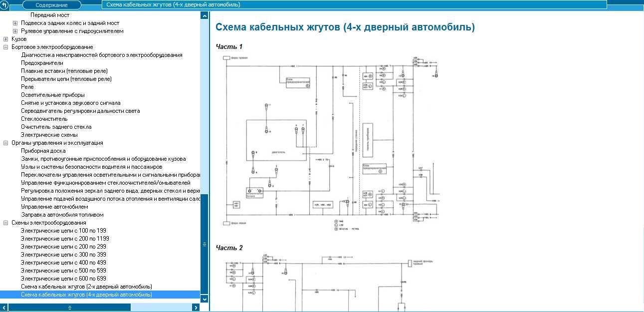The height and width of the screenshot is (312, 644).
Task: Click the vertical scrollbar thumb in tree
Action: [204, 244]
